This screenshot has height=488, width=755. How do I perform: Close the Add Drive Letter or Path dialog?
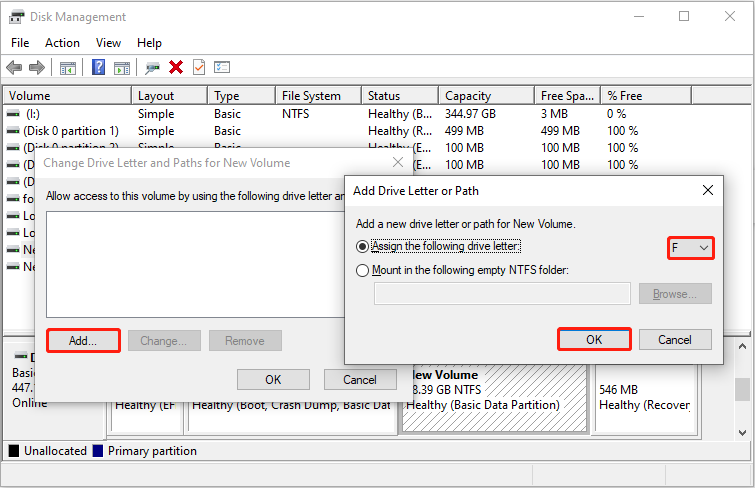pos(707,190)
